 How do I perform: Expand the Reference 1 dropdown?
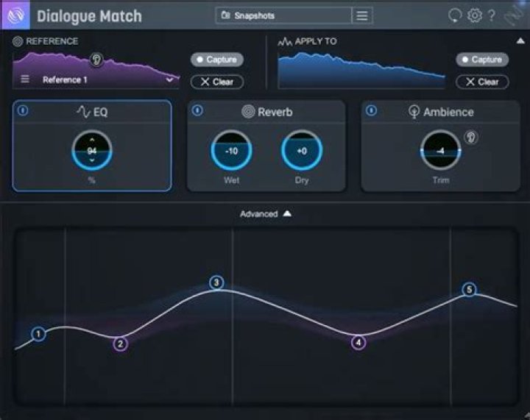170,79
